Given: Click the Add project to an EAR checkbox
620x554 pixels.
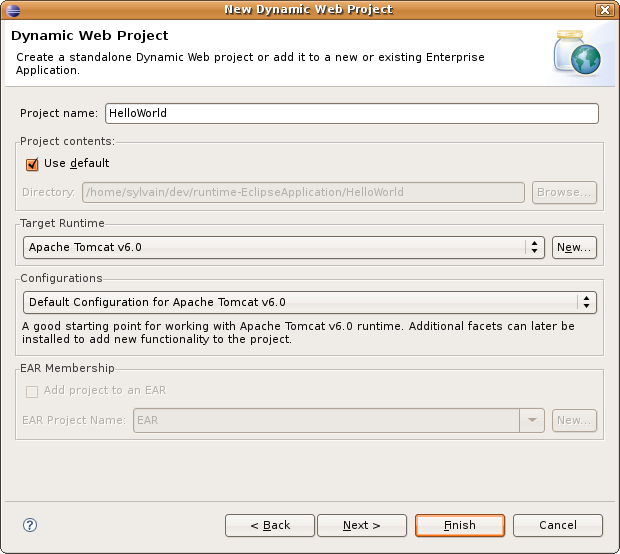Looking at the screenshot, I should tap(32, 391).
